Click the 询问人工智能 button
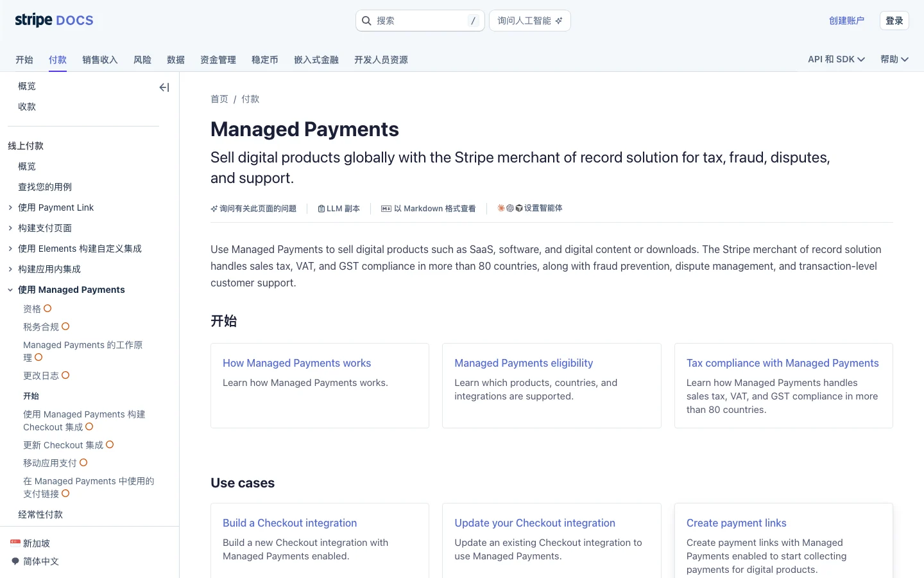The width and height of the screenshot is (924, 578). [530, 21]
